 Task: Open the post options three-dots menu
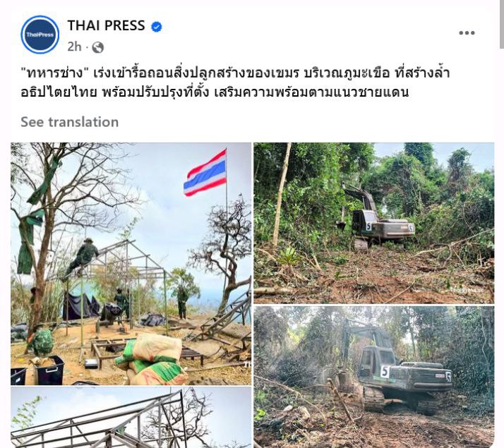[467, 32]
